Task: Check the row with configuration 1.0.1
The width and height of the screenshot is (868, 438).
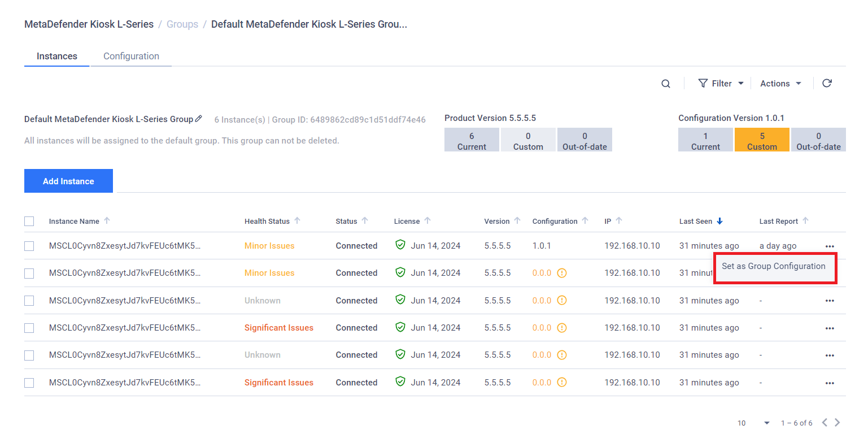Action: [29, 246]
